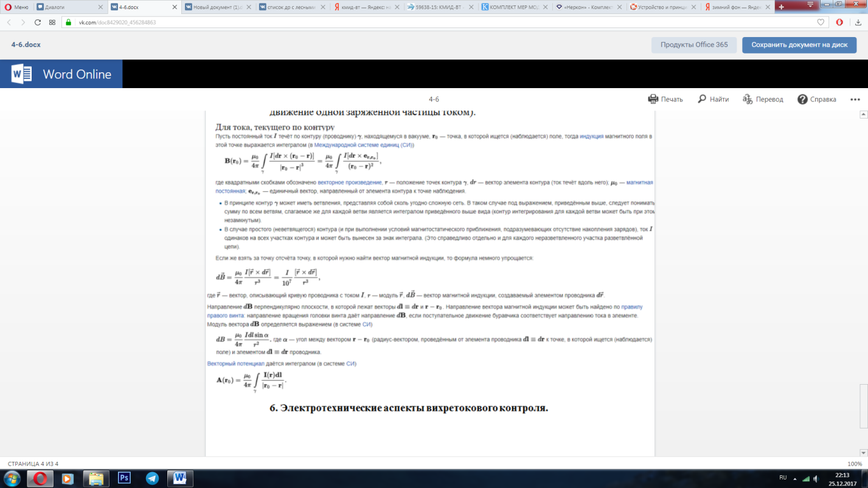Open downloads with the arrow icon

point(859,22)
